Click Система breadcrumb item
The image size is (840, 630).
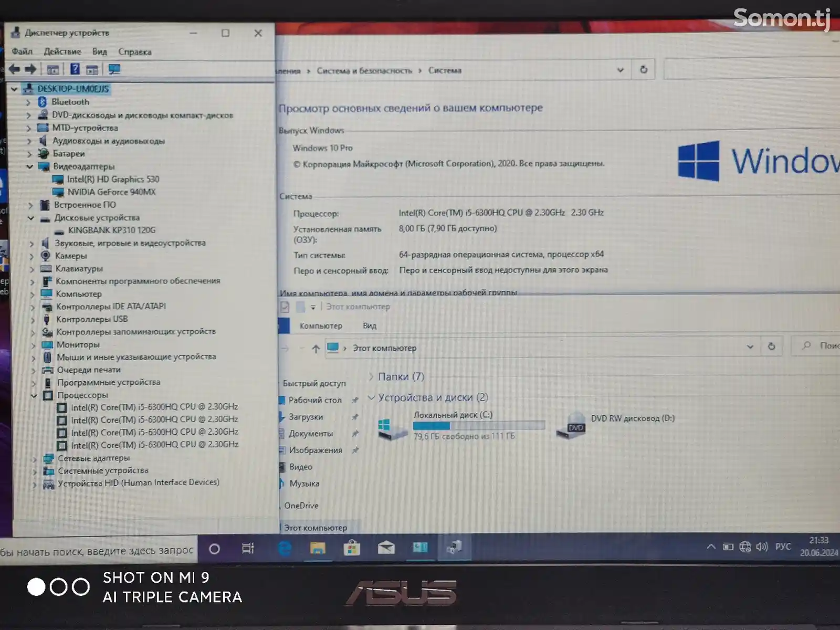click(445, 70)
